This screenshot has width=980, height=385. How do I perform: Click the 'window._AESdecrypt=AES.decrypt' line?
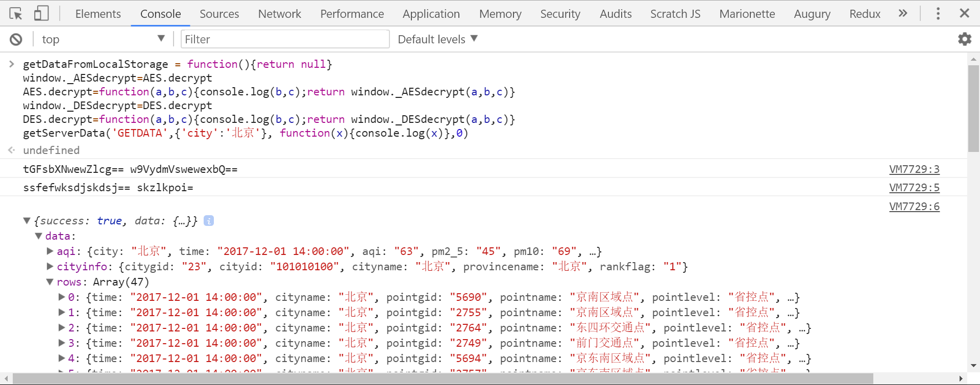(x=117, y=78)
